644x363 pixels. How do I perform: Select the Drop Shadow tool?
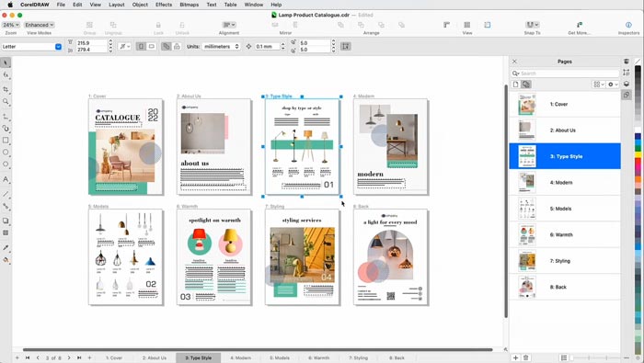(6, 221)
